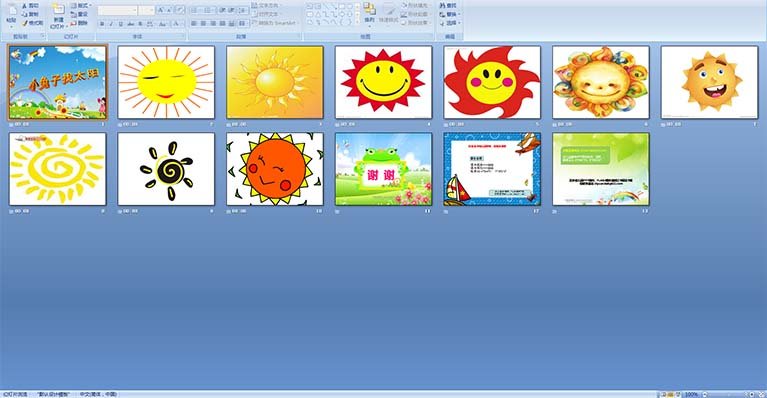Click the Select button in editing group

tap(450, 23)
